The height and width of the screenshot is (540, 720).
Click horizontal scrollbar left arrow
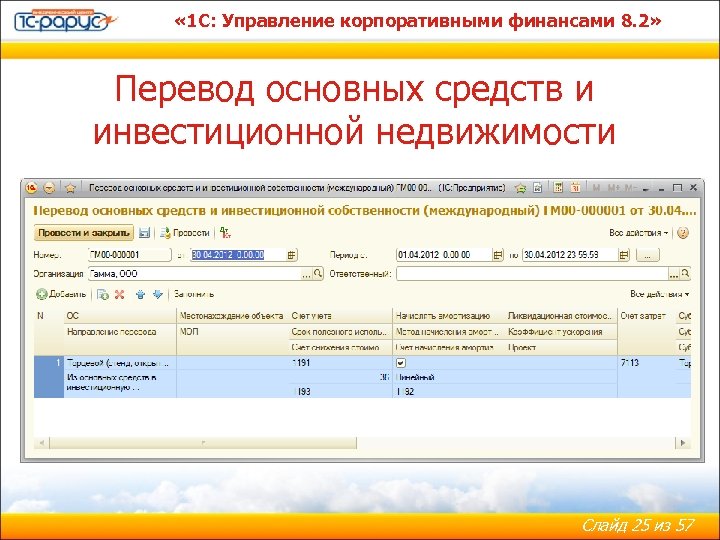tap(42, 443)
